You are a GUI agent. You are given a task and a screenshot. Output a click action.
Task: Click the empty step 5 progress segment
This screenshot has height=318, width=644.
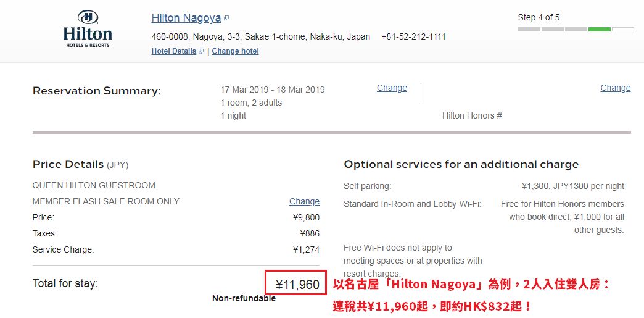click(622, 29)
